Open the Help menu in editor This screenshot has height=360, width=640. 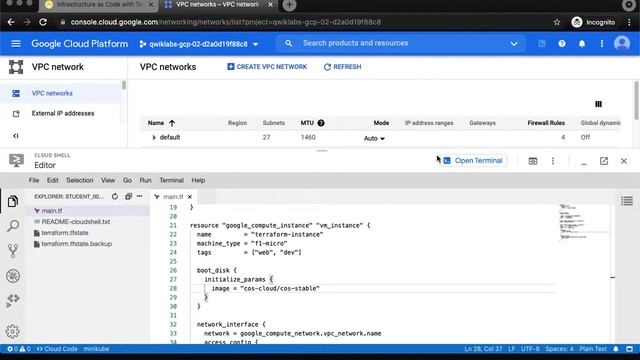point(198,180)
